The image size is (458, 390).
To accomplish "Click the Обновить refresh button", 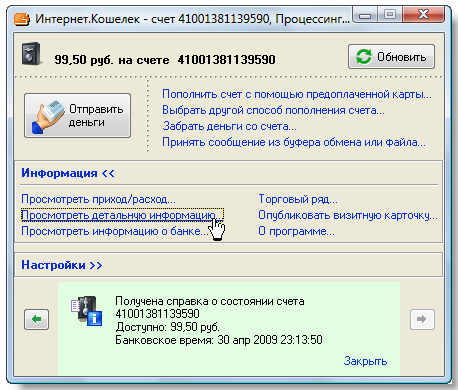I will tap(391, 57).
